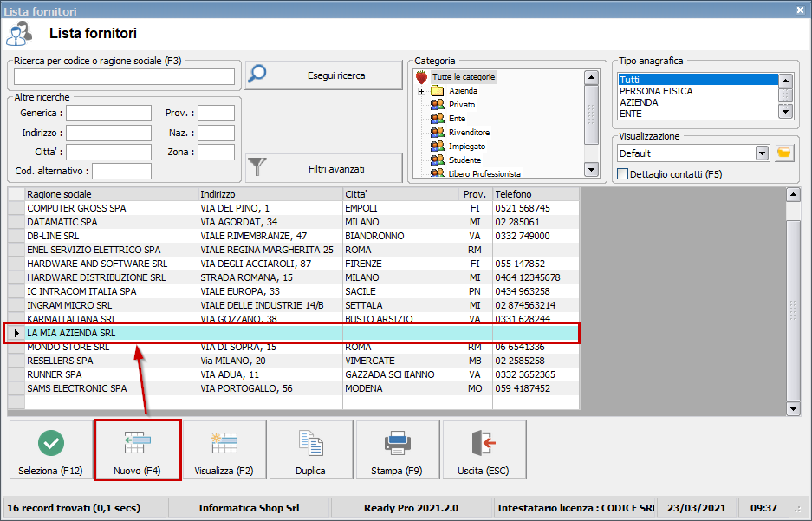Click the Visualizza (F2) view button
This screenshot has width=812, height=521.
click(224, 450)
